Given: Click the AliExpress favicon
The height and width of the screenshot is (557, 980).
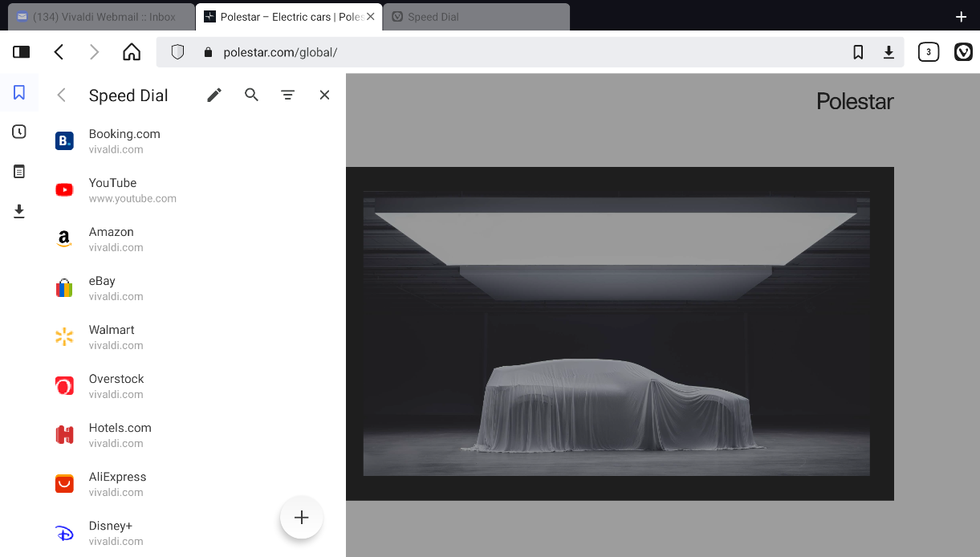Looking at the screenshot, I should point(64,484).
